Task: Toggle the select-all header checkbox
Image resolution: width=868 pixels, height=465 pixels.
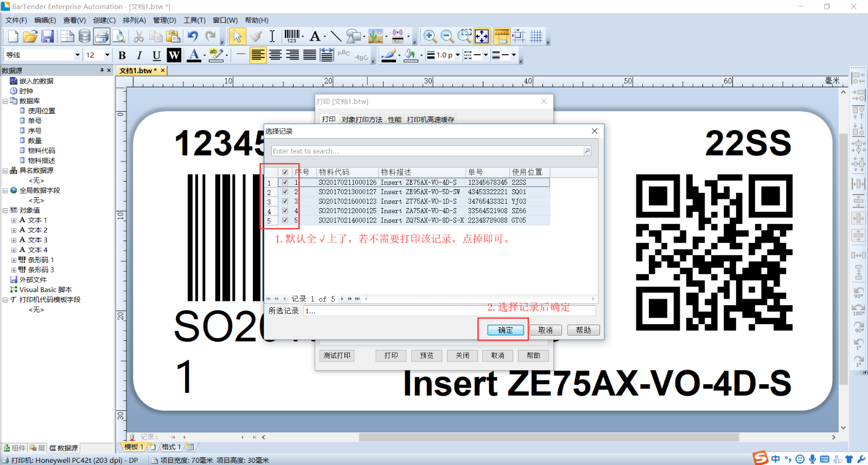Action: pos(285,172)
